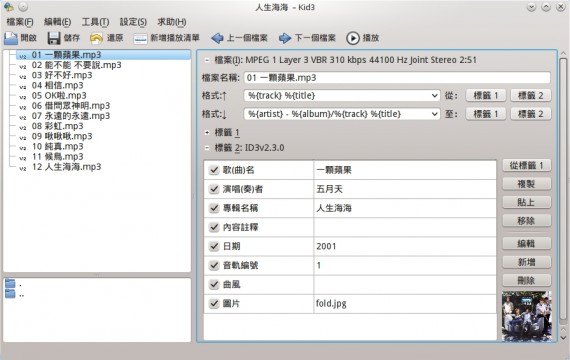Click the Revert (還原) toolbar icon
The height and width of the screenshot is (360, 570).
coord(96,38)
